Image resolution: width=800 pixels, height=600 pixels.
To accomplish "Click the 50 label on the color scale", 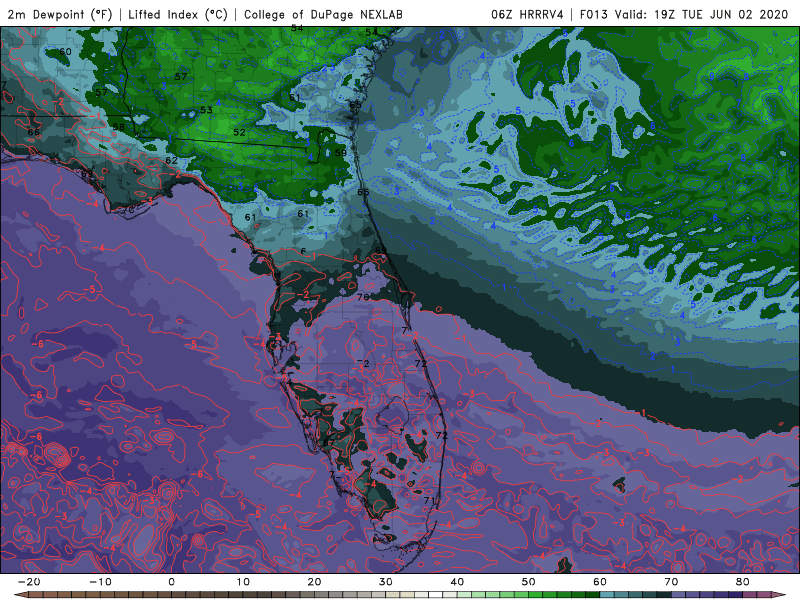I will (529, 582).
